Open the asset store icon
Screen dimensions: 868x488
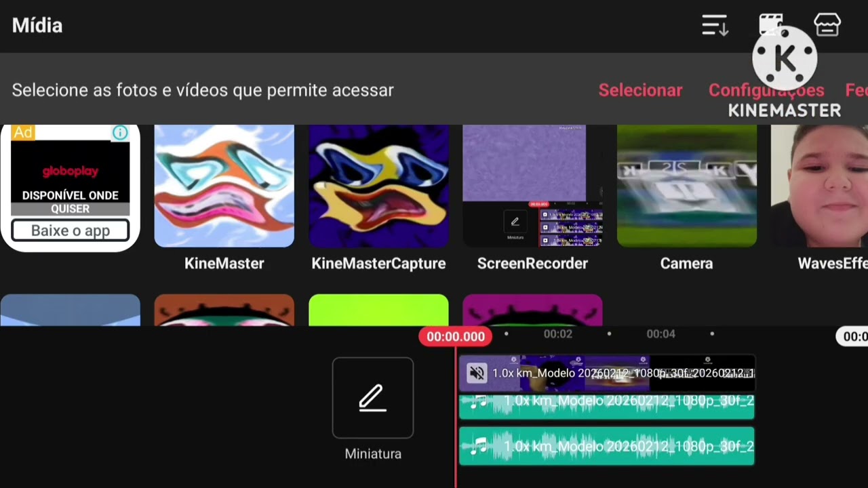[x=827, y=25]
